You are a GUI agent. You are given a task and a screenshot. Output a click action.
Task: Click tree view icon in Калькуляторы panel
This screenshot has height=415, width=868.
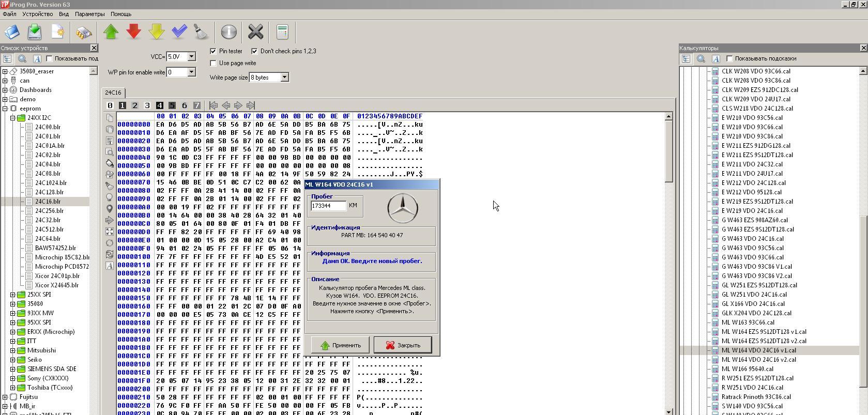pos(686,59)
